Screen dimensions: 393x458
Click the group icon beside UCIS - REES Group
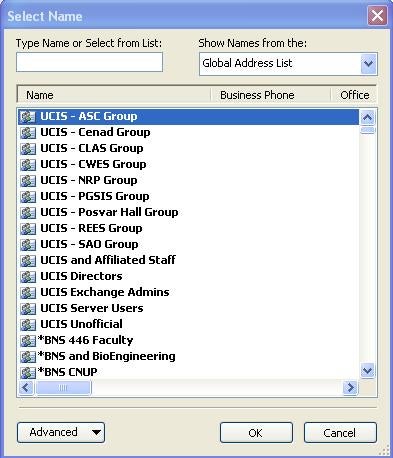point(28,229)
